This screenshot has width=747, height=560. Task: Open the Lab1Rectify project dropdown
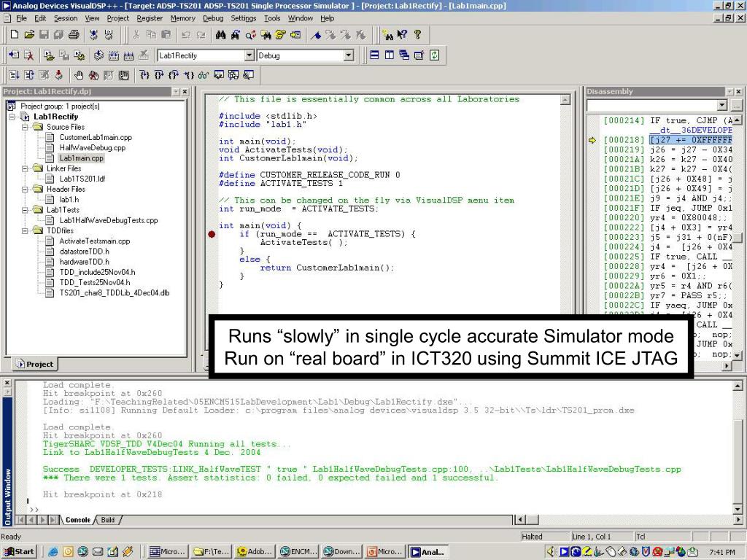pyautogui.click(x=249, y=55)
